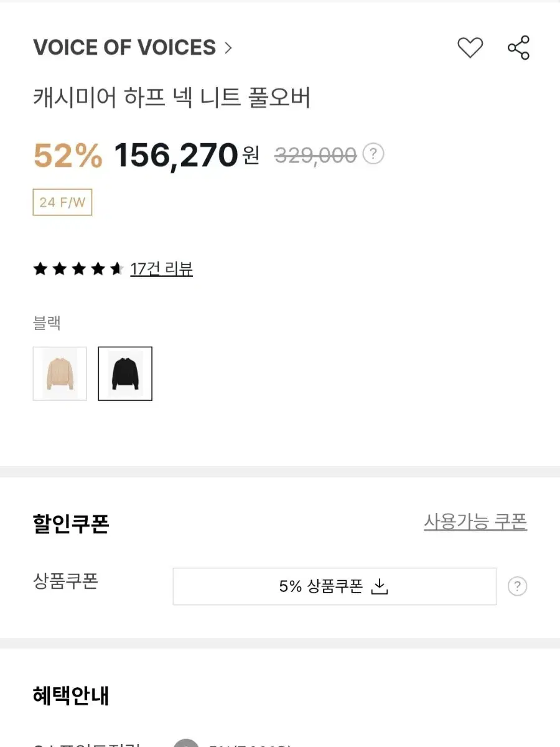View 사용가능 쿠폰 available coupons
The width and height of the screenshot is (560, 747).
[x=475, y=522]
